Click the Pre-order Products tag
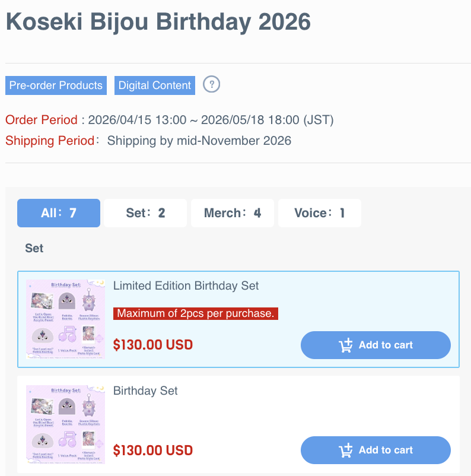 [56, 85]
